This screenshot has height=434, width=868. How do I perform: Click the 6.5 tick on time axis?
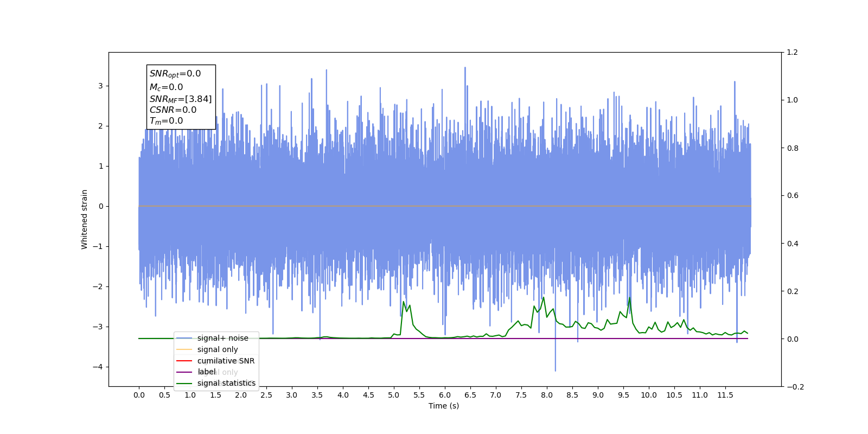tap(470, 395)
